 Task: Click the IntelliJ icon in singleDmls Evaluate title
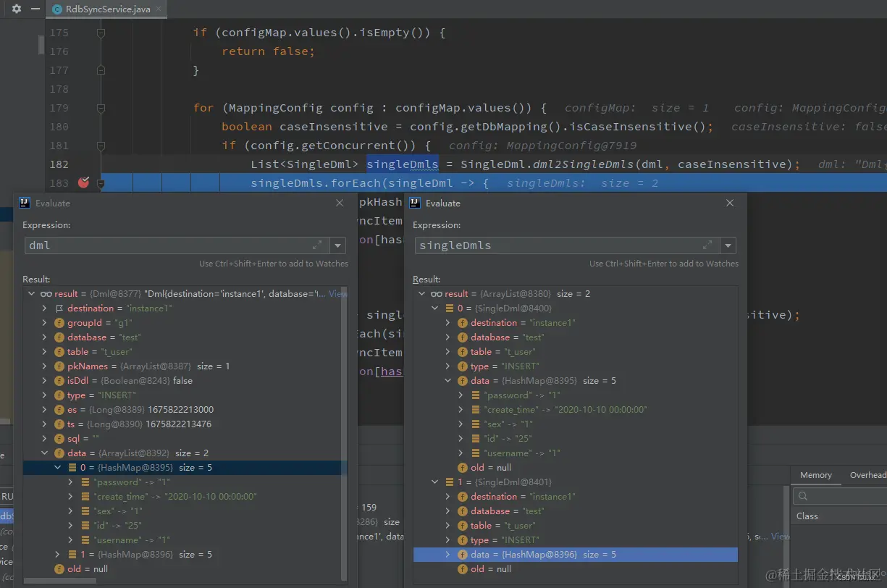pyautogui.click(x=414, y=203)
